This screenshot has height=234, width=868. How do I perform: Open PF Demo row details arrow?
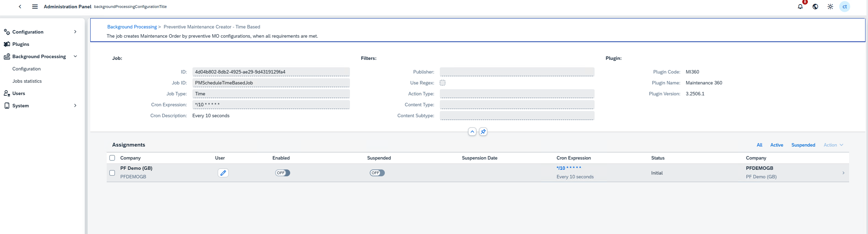(843, 173)
